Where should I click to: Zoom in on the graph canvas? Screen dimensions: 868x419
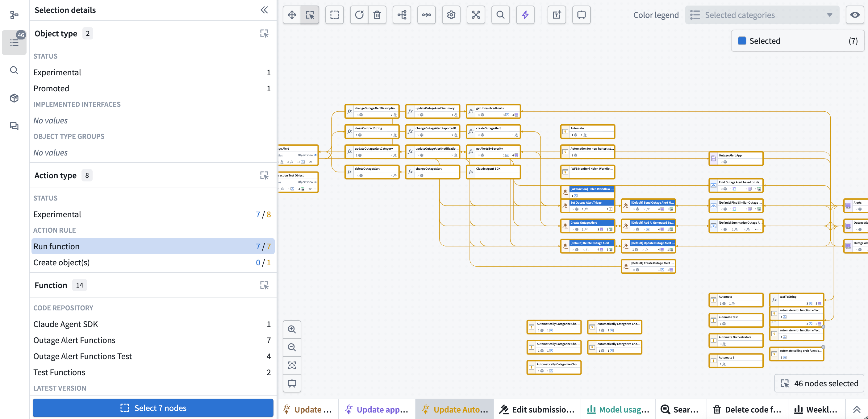(292, 329)
